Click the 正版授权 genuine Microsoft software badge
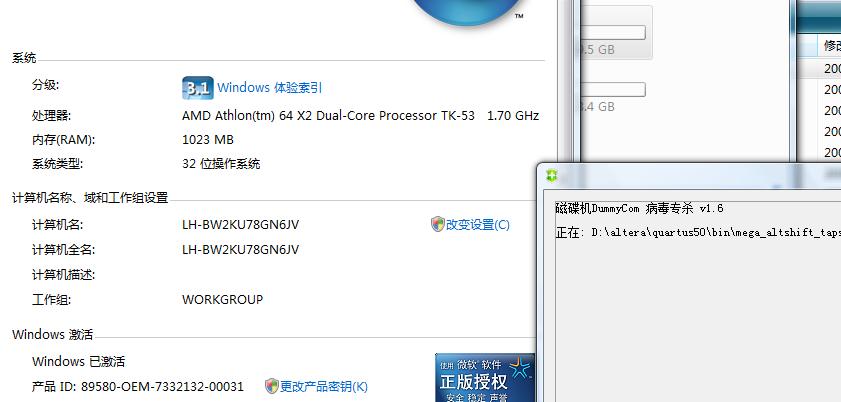Image resolution: width=841 pixels, height=402 pixels. 485,378
